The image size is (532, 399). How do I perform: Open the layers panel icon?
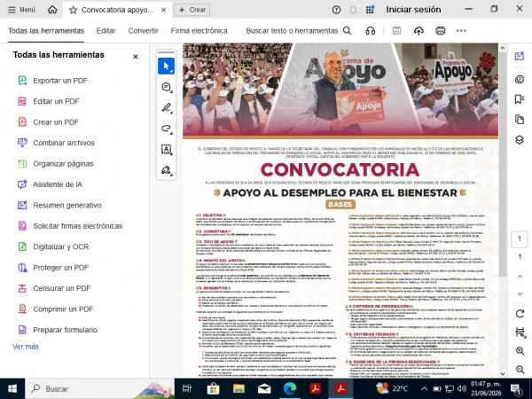click(520, 140)
